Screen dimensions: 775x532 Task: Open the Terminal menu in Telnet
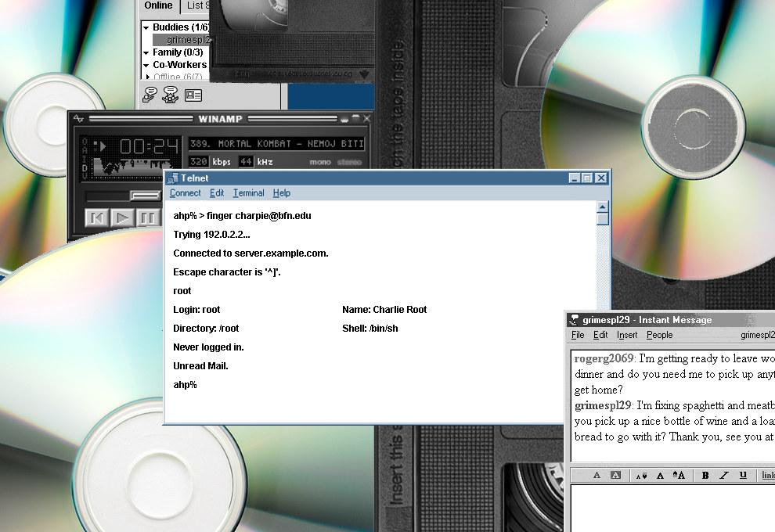pyautogui.click(x=248, y=193)
